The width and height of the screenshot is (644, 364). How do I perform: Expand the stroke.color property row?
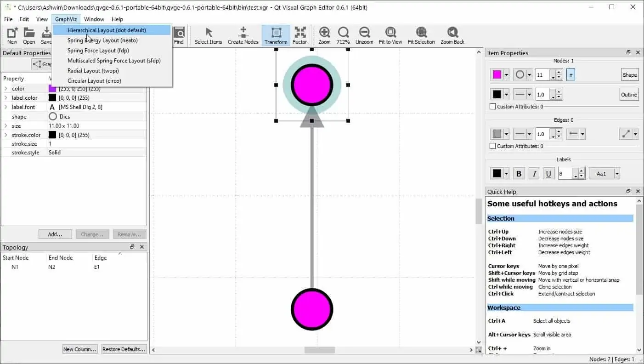pos(6,135)
